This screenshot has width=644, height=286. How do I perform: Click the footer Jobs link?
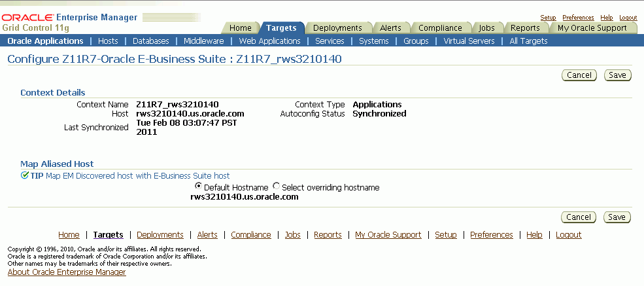coord(293,235)
